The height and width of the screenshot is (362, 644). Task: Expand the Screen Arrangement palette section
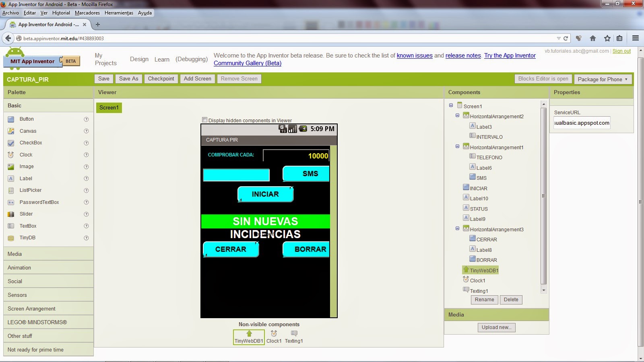pyautogui.click(x=48, y=309)
